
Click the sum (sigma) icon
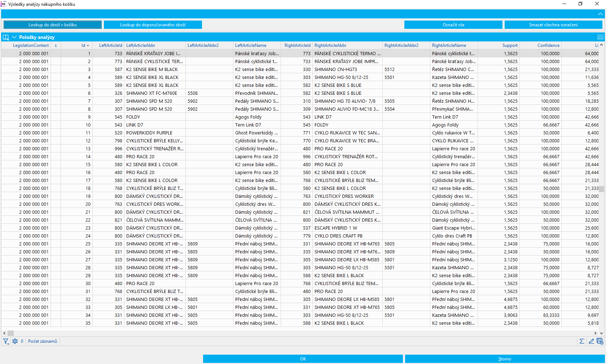click(582, 341)
